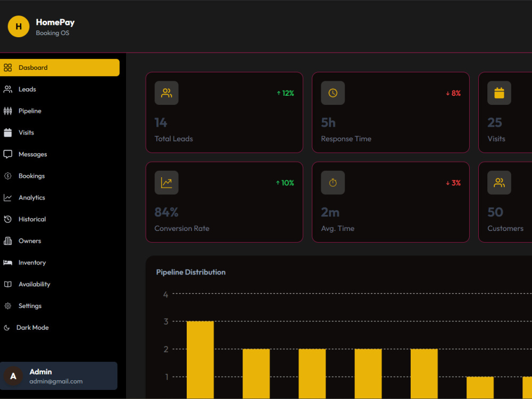Click the 12% increase indicator
Image resolution: width=532 pixels, height=399 pixels.
point(285,93)
